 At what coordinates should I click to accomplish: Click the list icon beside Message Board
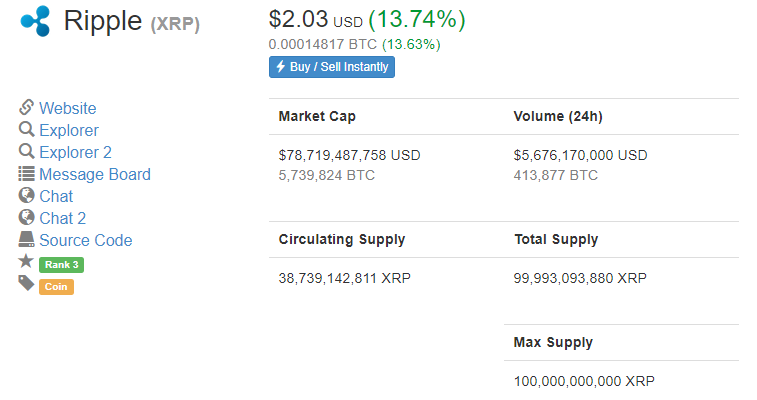click(26, 173)
